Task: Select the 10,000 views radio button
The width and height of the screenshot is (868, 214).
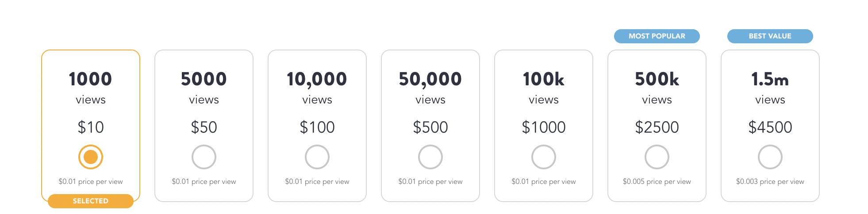Action: [x=317, y=157]
